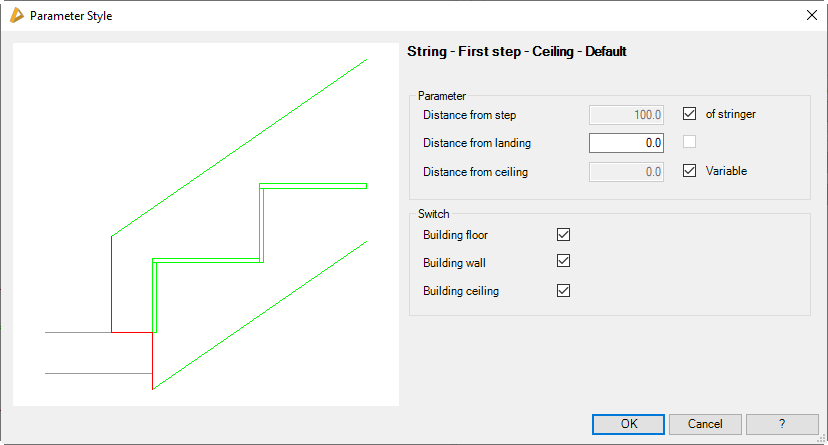Open help with the ? button
The height and width of the screenshot is (445, 828).
[x=782, y=424]
